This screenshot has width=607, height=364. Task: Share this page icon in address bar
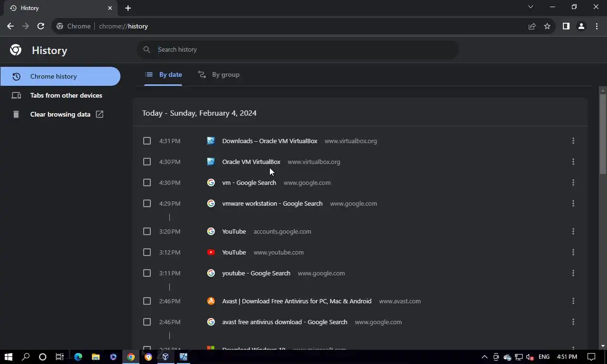[x=532, y=27]
